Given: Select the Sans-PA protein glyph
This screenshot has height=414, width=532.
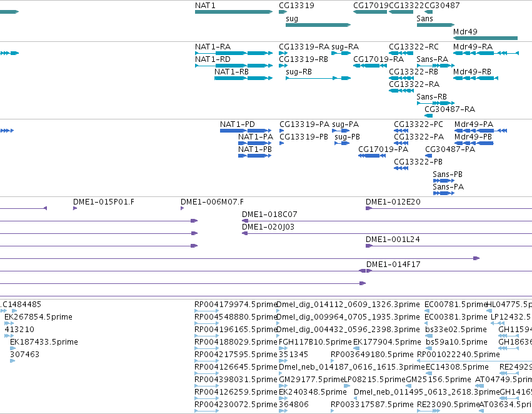Looking at the screenshot, I should (x=443, y=193).
